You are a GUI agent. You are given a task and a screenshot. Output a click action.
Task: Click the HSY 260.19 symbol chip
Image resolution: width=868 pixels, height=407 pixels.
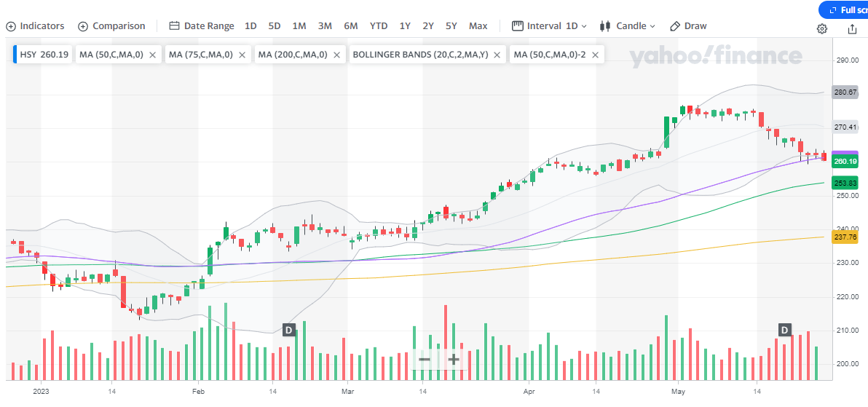tap(44, 55)
